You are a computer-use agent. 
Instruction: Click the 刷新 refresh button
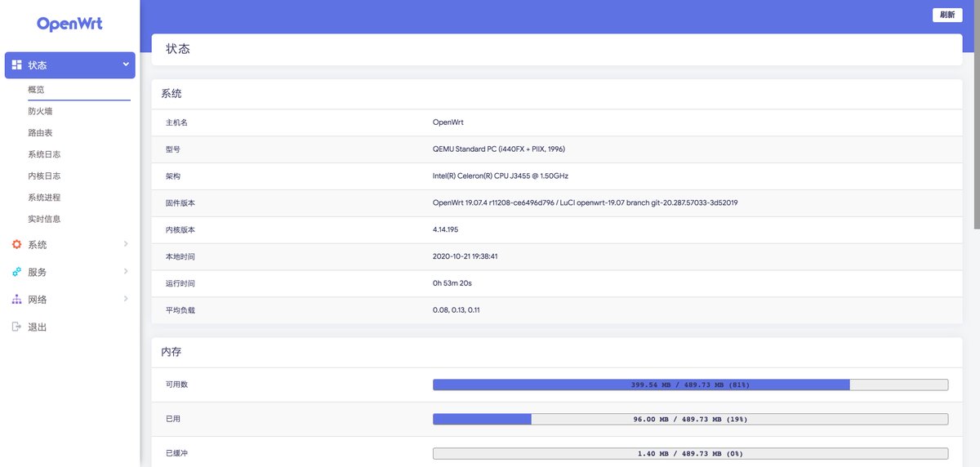(x=947, y=15)
